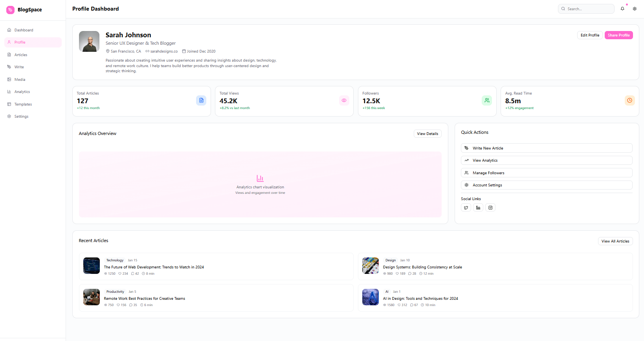644x341 pixels.
Task: Click the Followers people icon
Action: click(x=487, y=100)
